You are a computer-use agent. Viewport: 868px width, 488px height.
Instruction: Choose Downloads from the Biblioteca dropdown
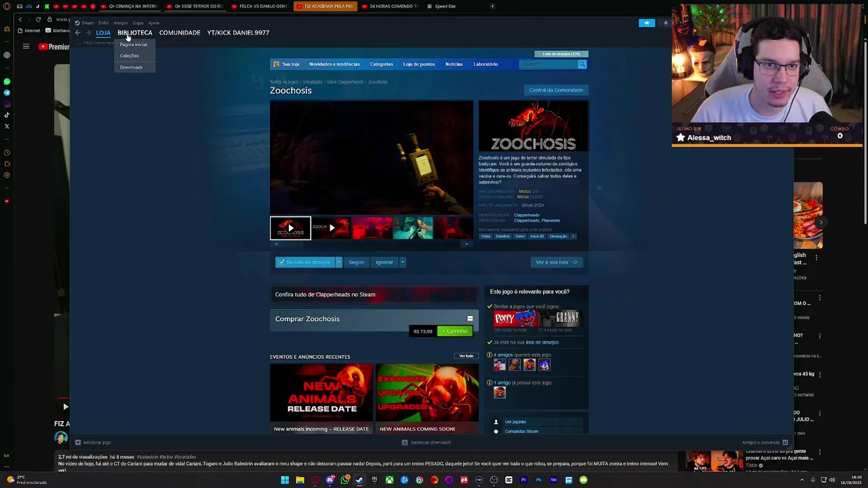pos(131,67)
